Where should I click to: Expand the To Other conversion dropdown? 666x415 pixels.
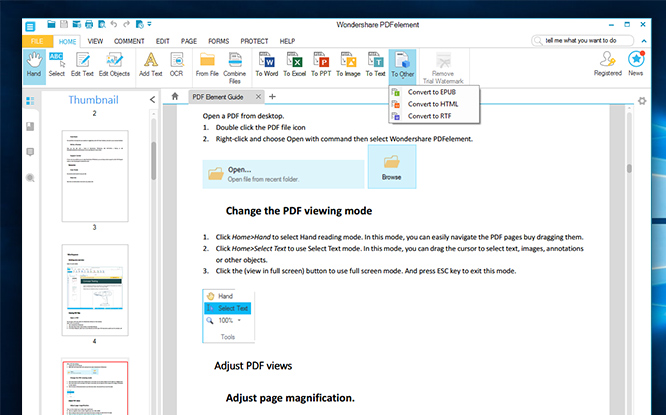click(x=402, y=66)
